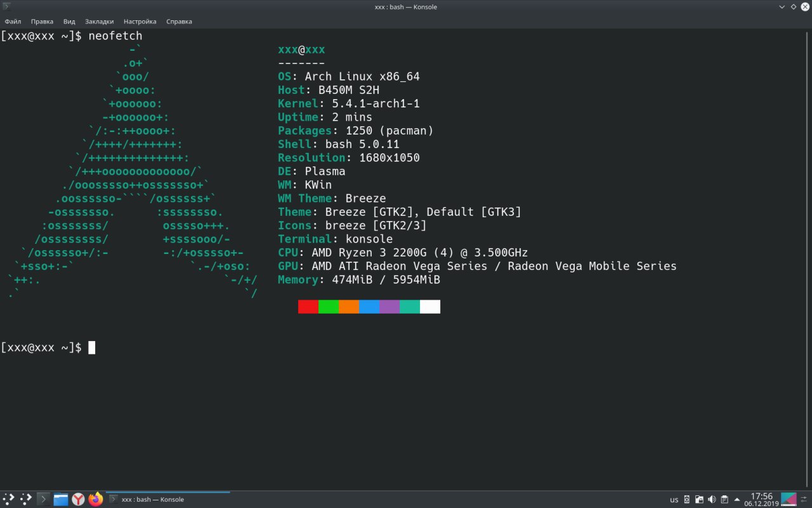Click 'Breeze [GTK2], Default [GTK3]' text

[x=423, y=212]
